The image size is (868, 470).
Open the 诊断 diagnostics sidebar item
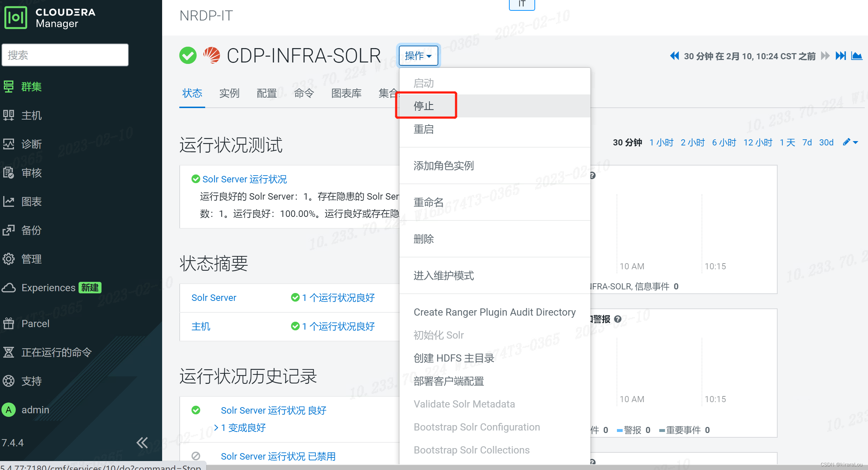pos(22,144)
